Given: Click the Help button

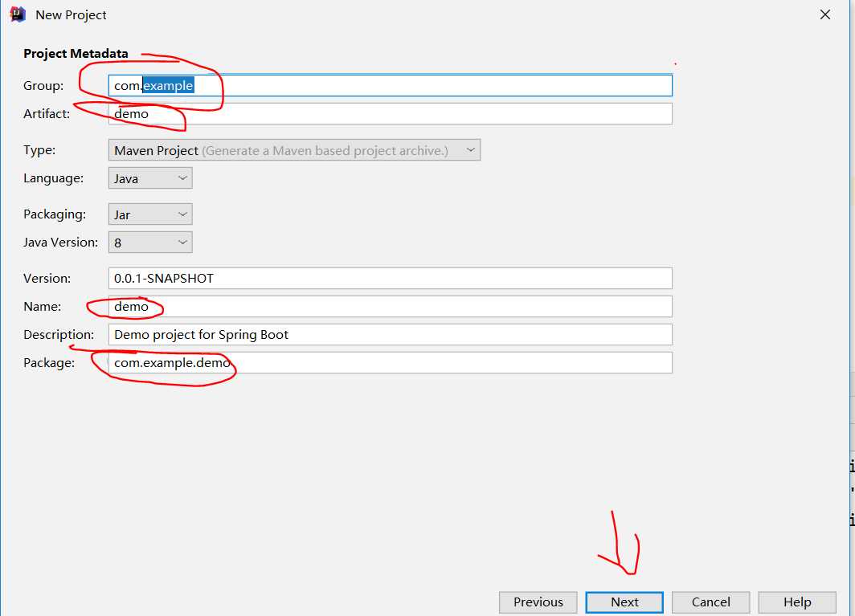Looking at the screenshot, I should (797, 602).
